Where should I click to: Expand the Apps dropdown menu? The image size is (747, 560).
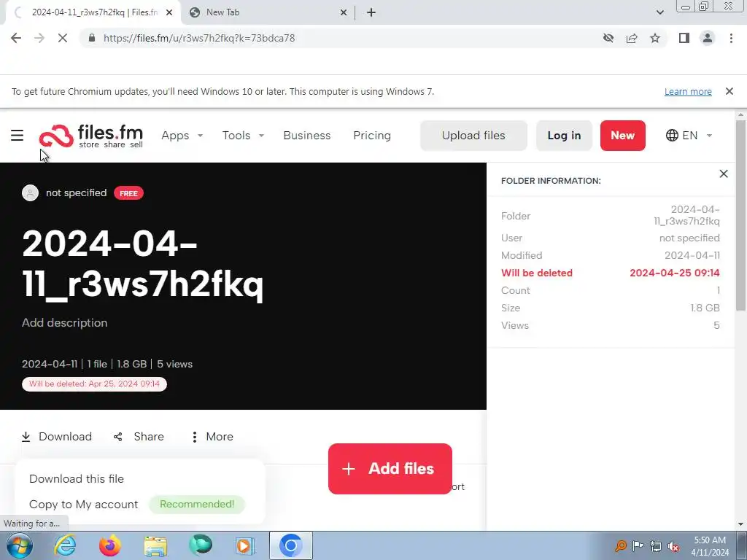click(x=182, y=136)
